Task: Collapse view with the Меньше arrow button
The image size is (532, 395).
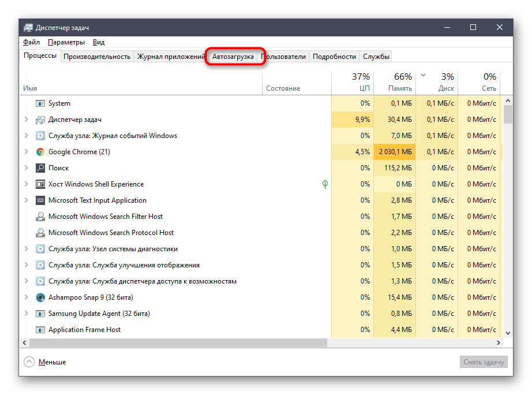Action: (x=29, y=362)
